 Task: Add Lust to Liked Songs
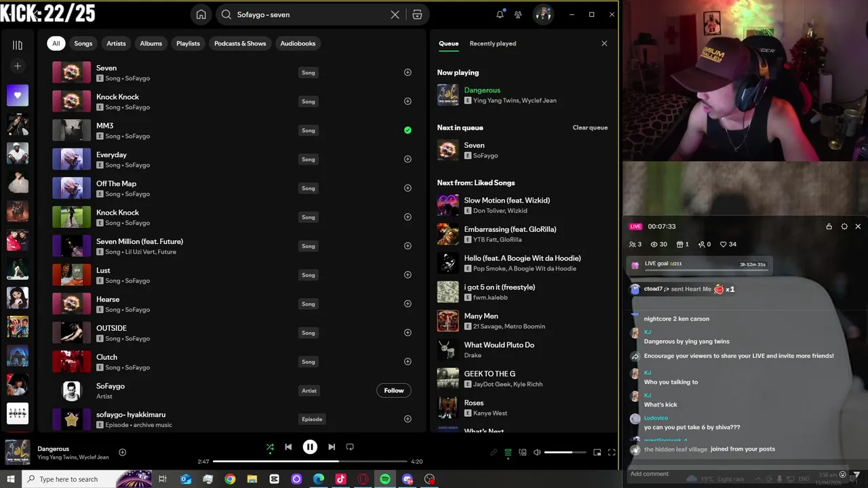click(408, 275)
